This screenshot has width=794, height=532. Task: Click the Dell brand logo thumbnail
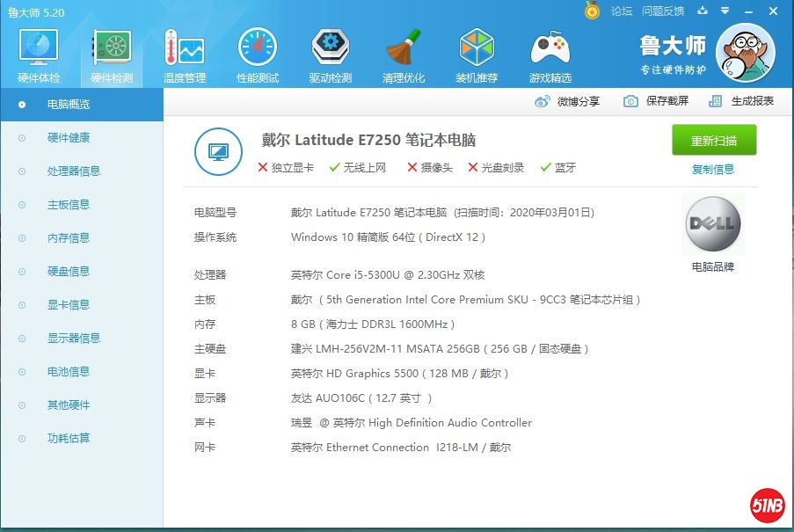(713, 224)
